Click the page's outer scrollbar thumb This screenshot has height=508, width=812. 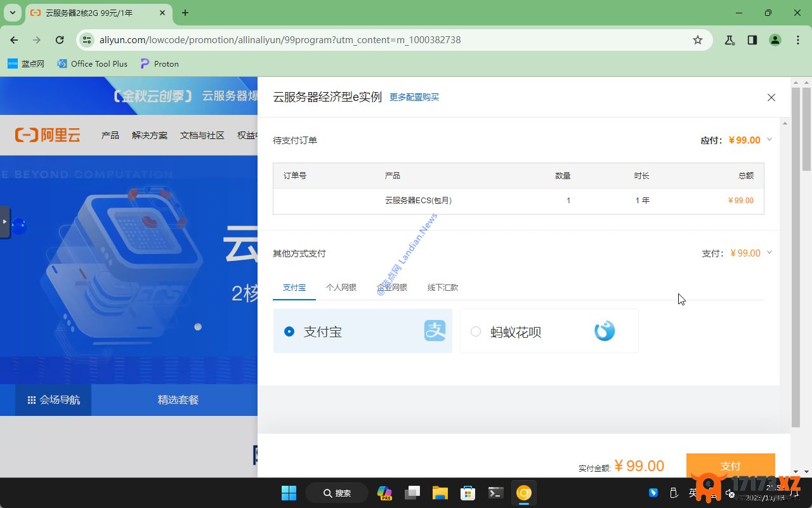(806, 130)
